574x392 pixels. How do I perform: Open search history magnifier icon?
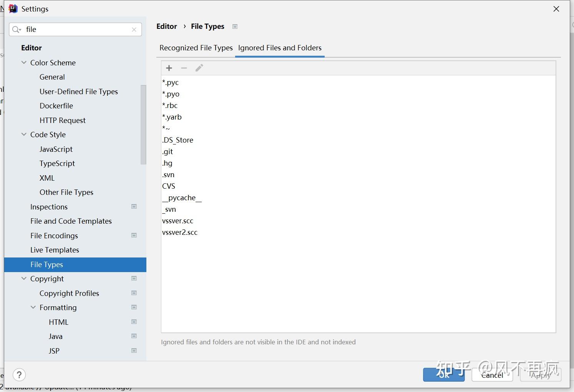point(17,30)
